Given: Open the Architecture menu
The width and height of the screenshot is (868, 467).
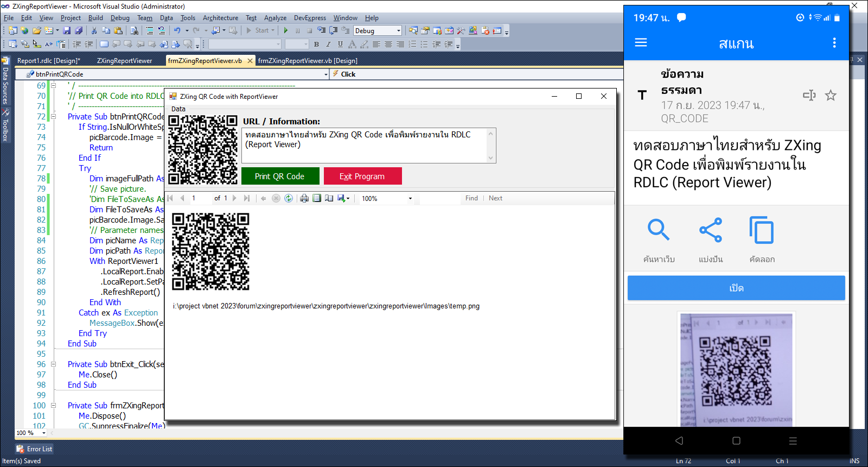Looking at the screenshot, I should 220,18.
